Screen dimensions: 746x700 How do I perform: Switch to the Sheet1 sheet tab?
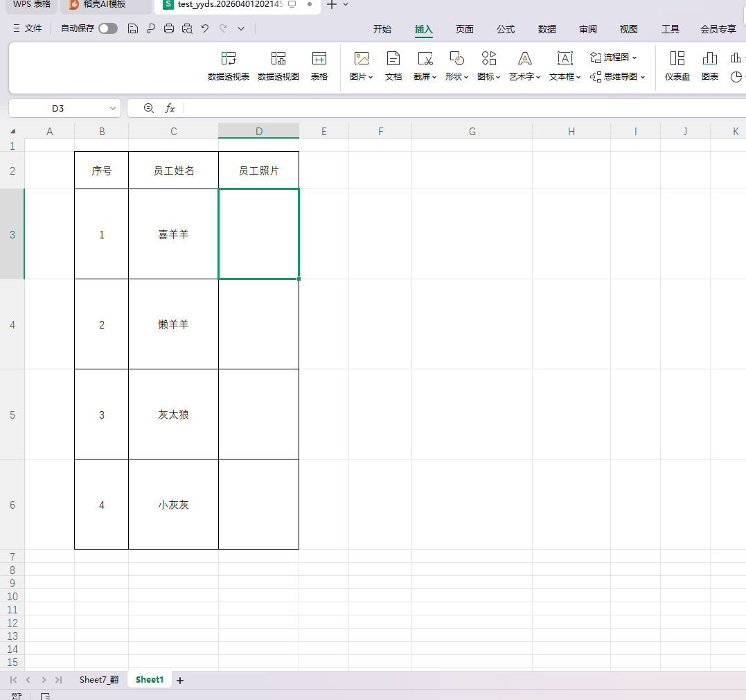coord(150,680)
